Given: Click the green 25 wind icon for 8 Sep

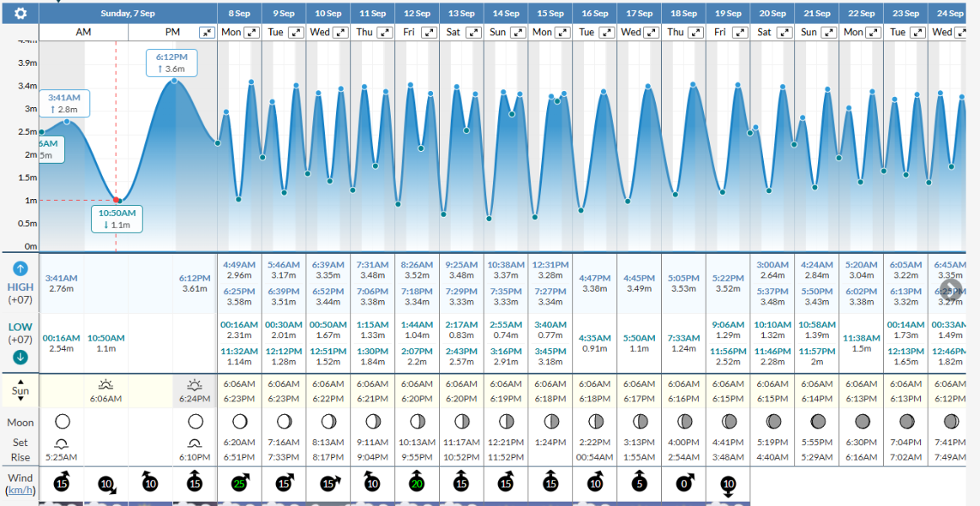Looking at the screenshot, I should [240, 483].
